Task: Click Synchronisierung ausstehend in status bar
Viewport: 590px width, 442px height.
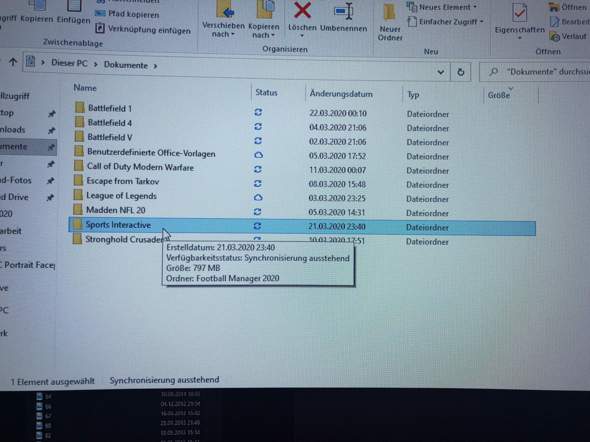Action: pyautogui.click(x=164, y=380)
